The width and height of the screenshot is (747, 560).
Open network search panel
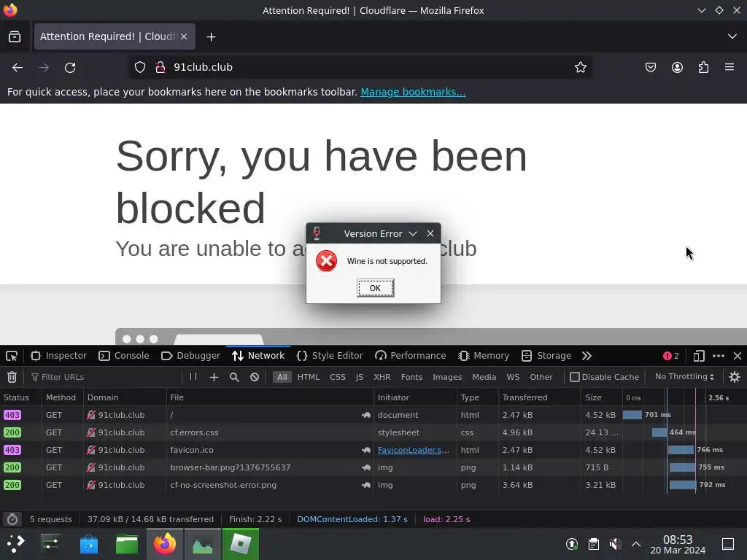click(234, 377)
